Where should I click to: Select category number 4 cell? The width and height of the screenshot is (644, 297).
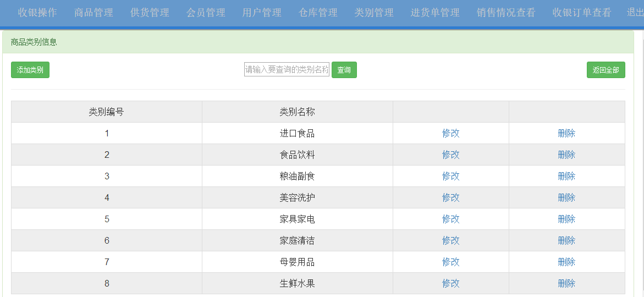(x=106, y=197)
